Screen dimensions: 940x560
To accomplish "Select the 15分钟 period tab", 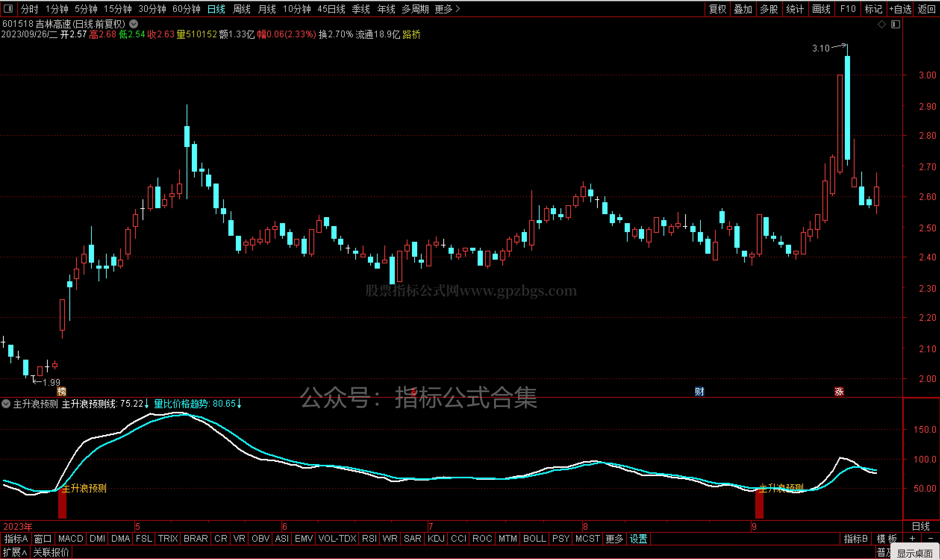I will (118, 9).
